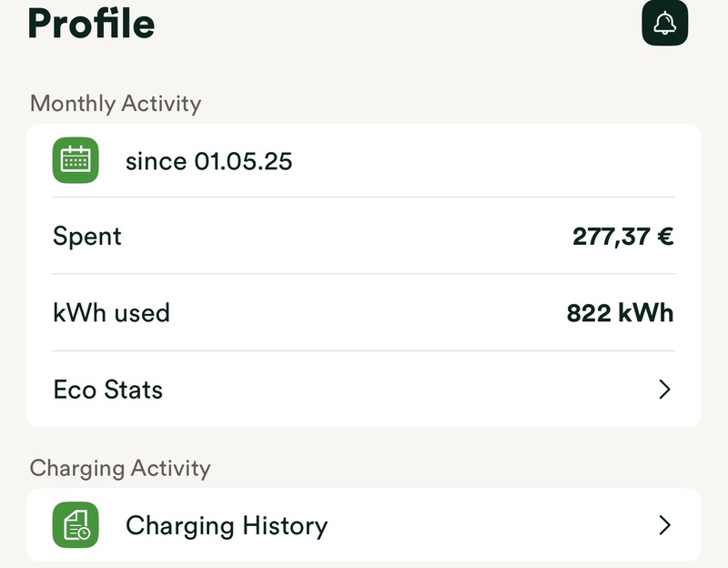The image size is (728, 568).
Task: Open the Charging History label
Action: pos(226,525)
